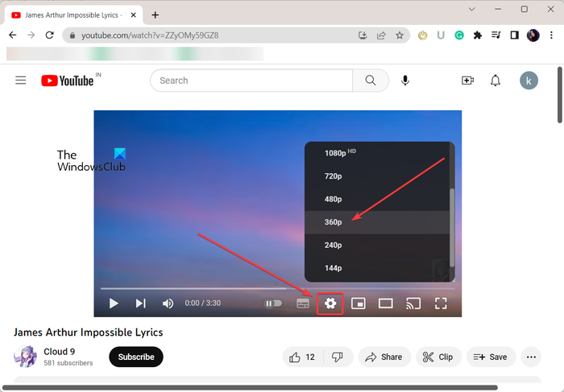Open the Cloud 9 channel name
Screen dimensions: 564x392
60,352
